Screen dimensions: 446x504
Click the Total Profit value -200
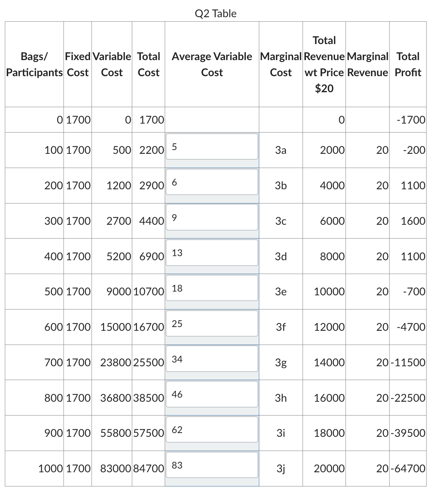(414, 150)
